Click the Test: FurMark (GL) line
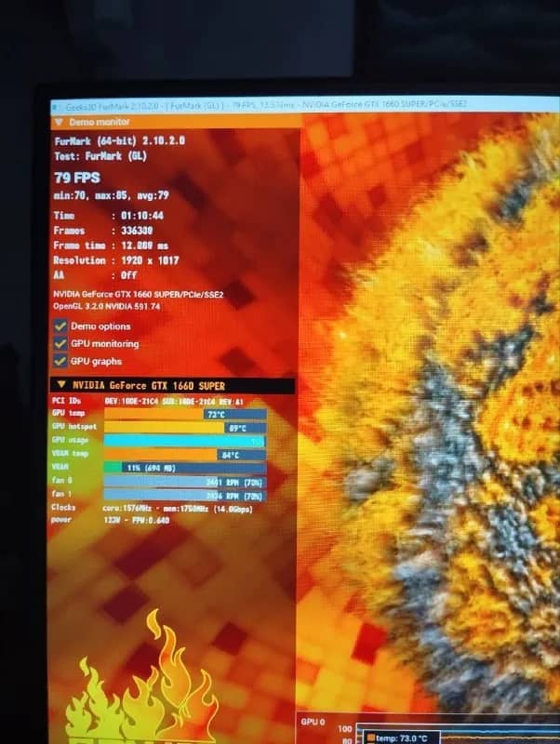The image size is (560, 744). click(100, 156)
